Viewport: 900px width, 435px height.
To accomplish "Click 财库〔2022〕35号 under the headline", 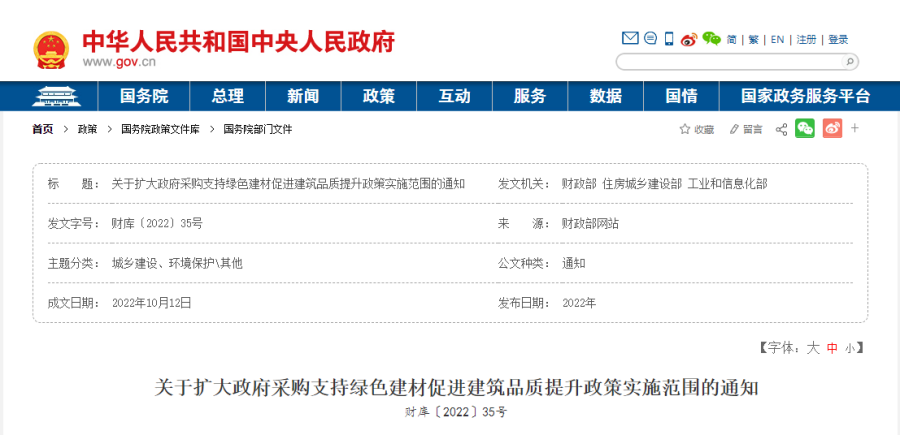I will tap(456, 412).
